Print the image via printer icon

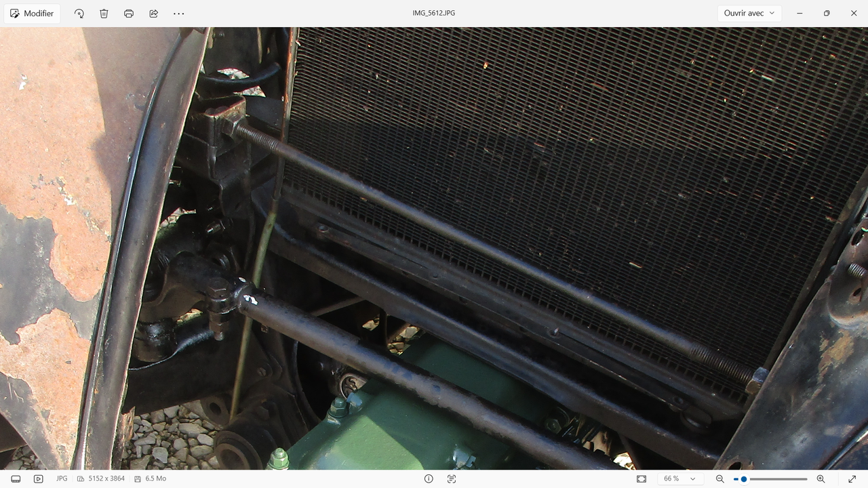[x=129, y=14]
